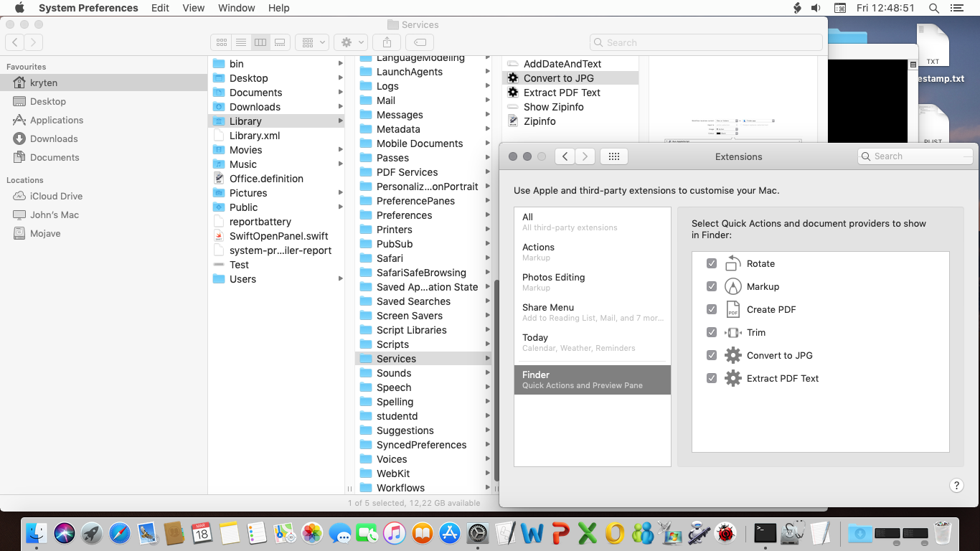The image size is (980, 551).
Task: Open the Window menu
Action: coord(237,8)
